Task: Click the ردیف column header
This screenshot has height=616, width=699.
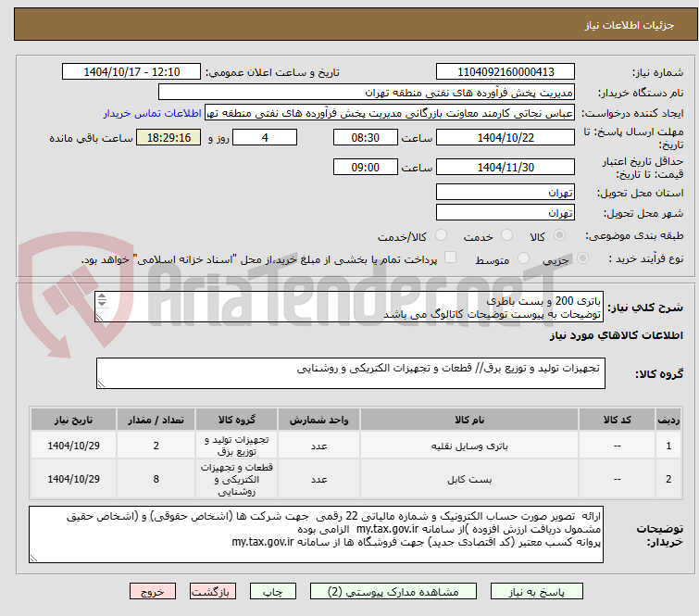Action: 668,420
